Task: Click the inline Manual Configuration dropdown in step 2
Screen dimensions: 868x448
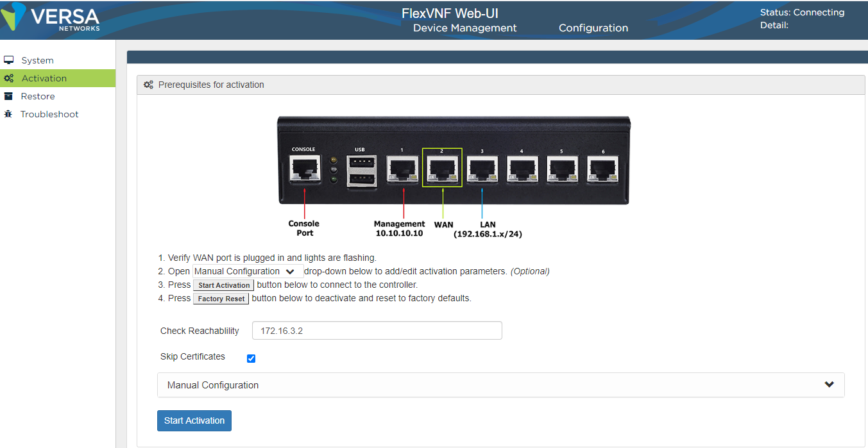Action: point(248,271)
